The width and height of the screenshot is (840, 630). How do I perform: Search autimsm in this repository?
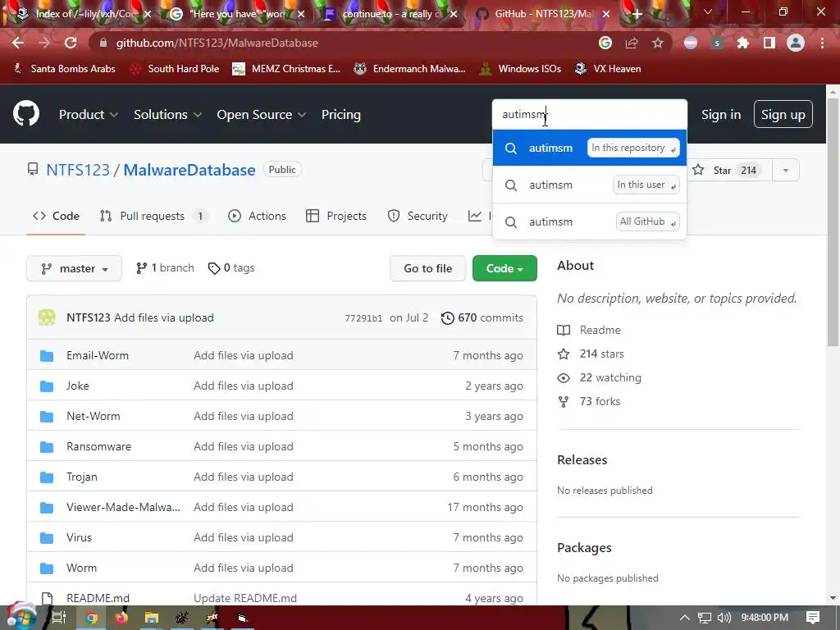589,148
